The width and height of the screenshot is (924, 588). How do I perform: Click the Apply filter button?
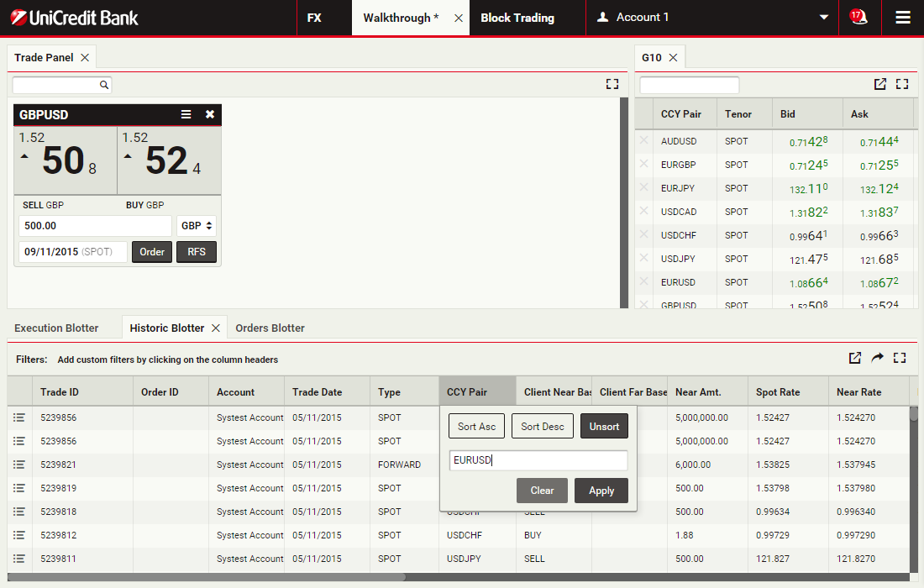tap(601, 491)
